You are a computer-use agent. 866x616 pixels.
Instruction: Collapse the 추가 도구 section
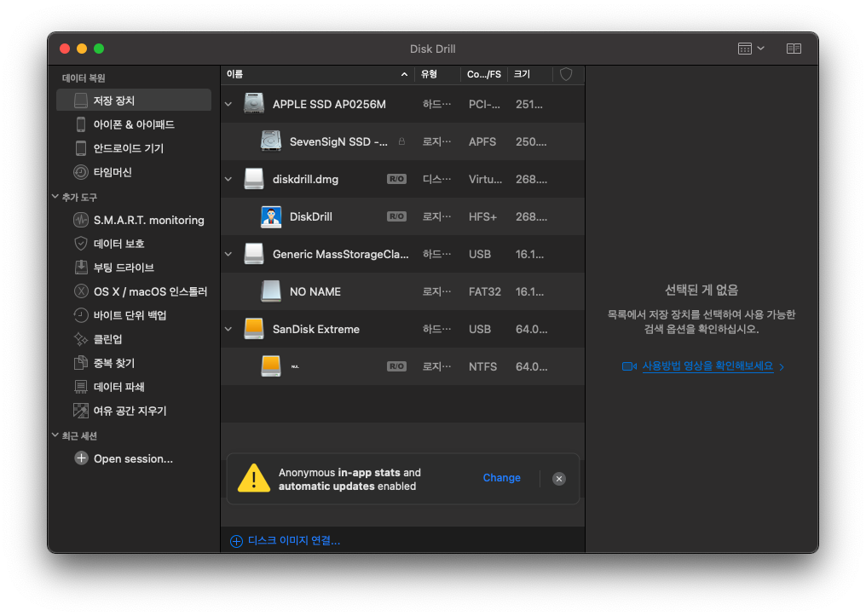(x=55, y=197)
